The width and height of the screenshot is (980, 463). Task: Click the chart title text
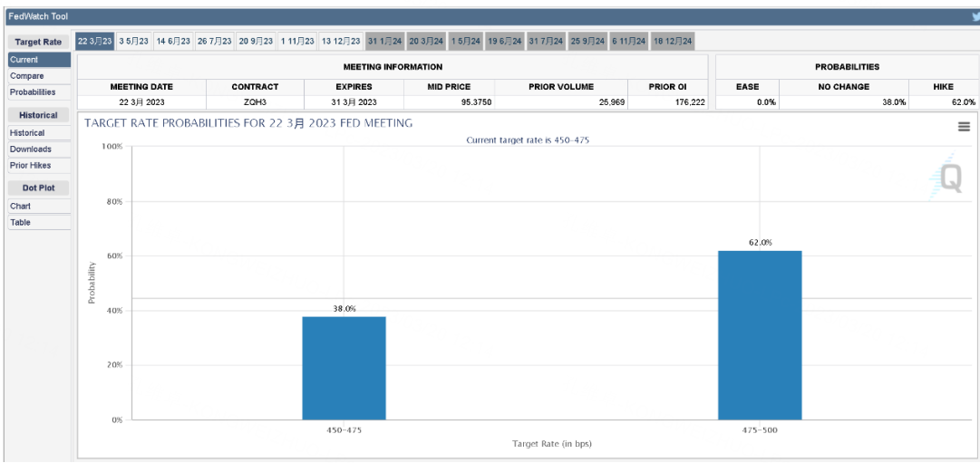click(248, 123)
